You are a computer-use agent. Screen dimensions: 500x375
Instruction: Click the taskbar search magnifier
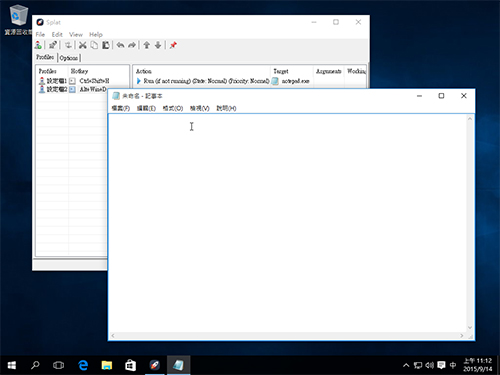click(x=35, y=365)
